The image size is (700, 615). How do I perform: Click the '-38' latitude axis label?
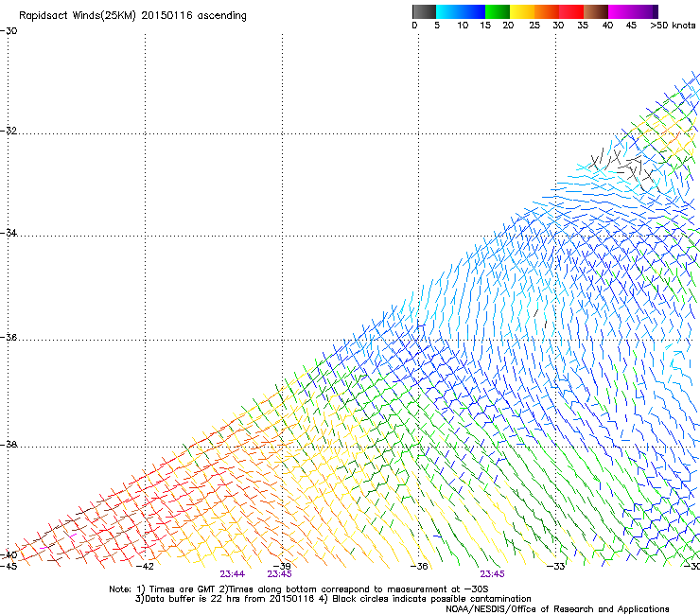coord(9,445)
